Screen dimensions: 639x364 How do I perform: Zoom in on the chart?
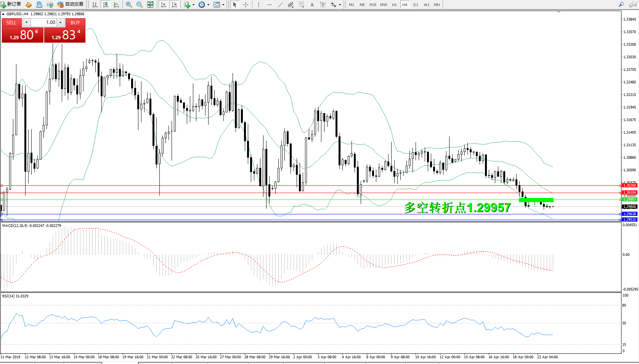129,5
